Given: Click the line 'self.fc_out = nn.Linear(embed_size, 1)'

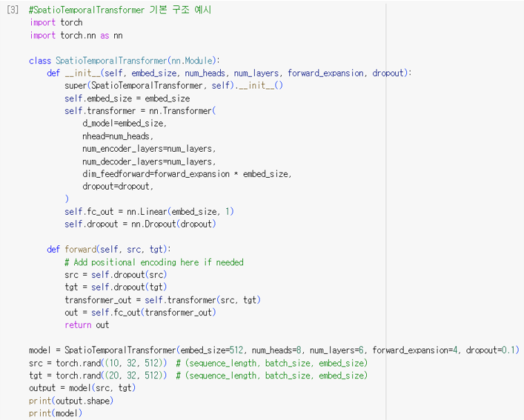Looking at the screenshot, I should (x=149, y=211).
